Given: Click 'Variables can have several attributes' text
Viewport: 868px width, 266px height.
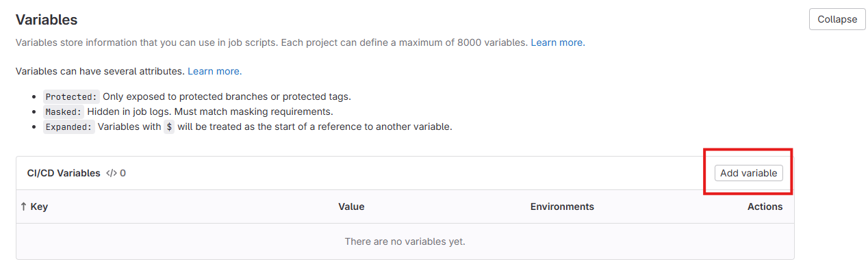Looking at the screenshot, I should click(100, 71).
